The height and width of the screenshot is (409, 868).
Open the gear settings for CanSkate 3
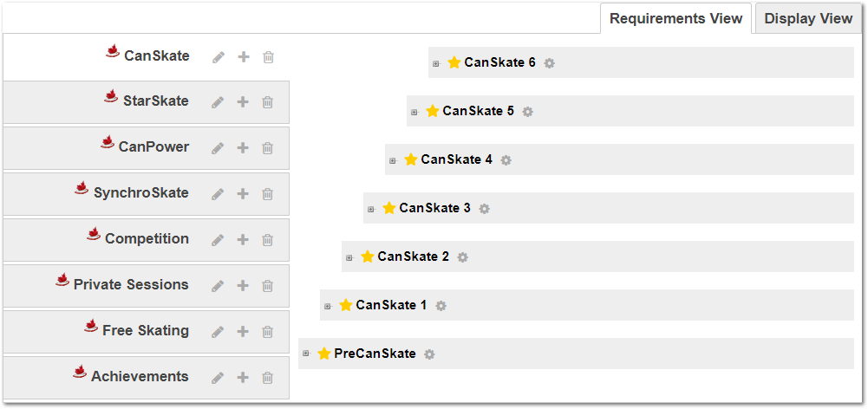[485, 209]
